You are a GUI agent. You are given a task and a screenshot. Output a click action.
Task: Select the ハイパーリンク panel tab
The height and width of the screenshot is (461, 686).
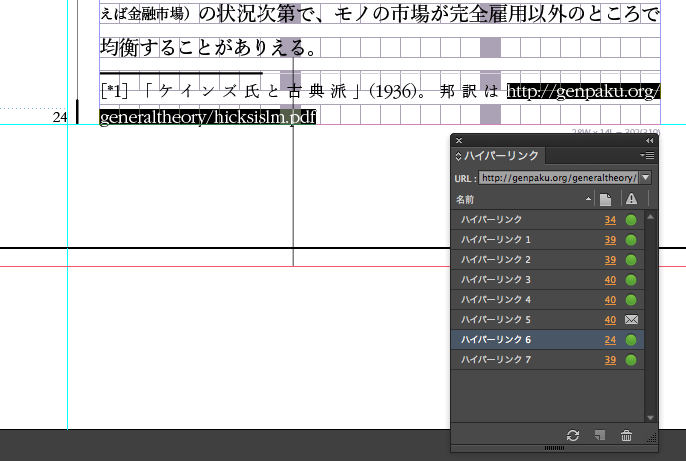[498, 156]
